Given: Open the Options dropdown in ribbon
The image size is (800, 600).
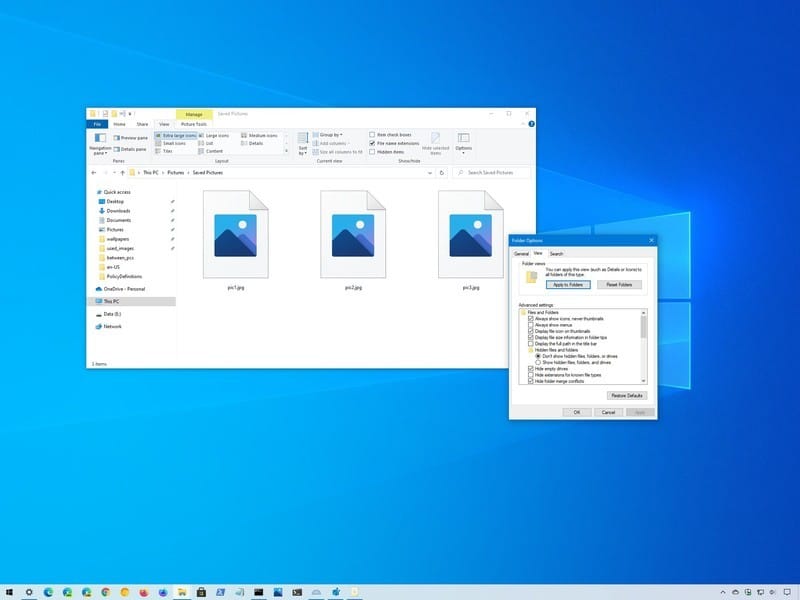Looking at the screenshot, I should tap(463, 143).
